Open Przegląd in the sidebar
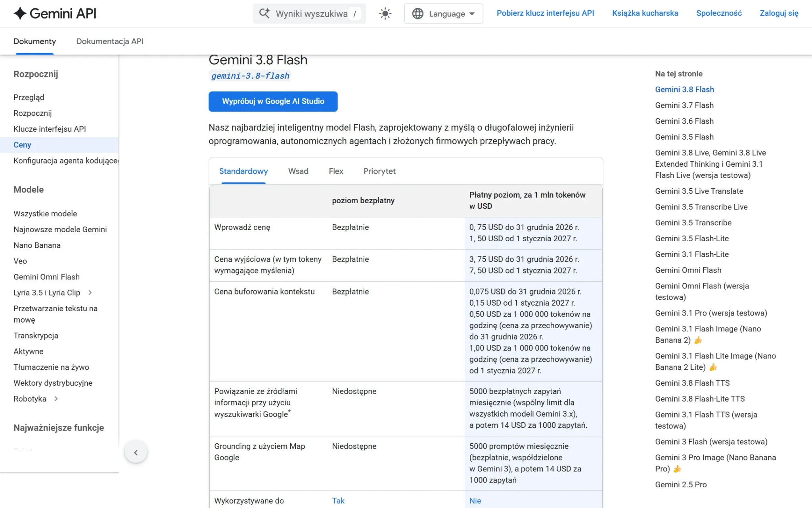 point(29,97)
